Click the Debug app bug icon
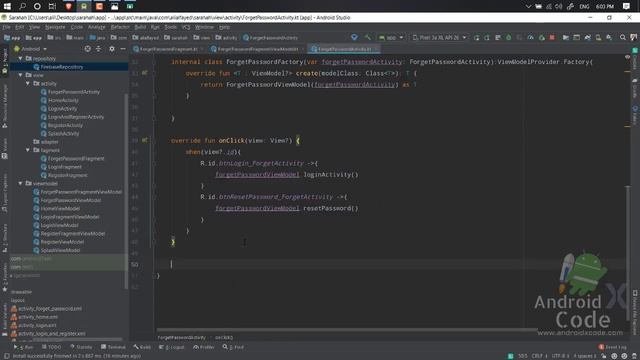 point(509,38)
